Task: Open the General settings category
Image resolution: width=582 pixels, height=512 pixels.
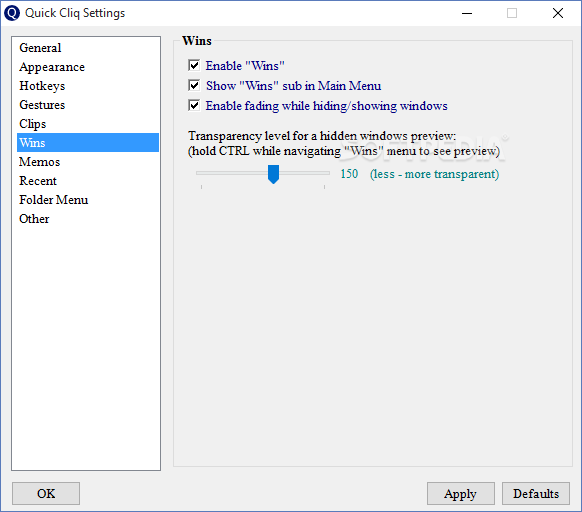Action: [x=88, y=48]
